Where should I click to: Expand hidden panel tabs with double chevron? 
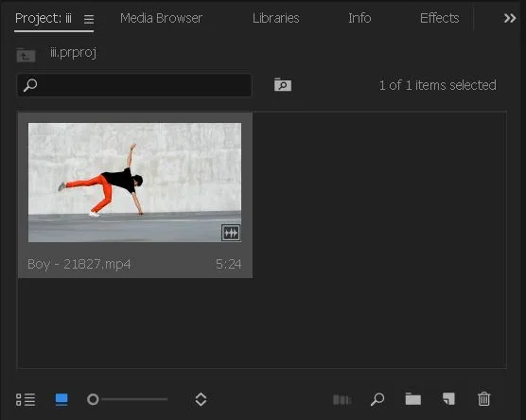click(510, 18)
